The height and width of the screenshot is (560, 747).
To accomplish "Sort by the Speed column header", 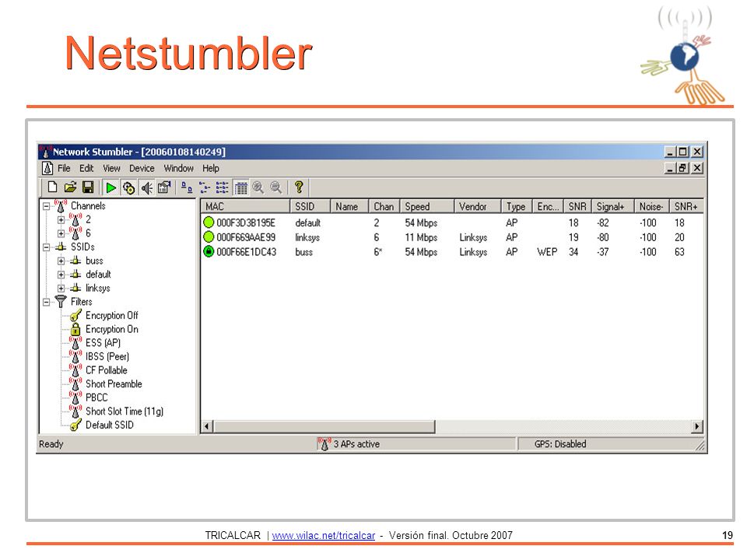I will coord(427,206).
